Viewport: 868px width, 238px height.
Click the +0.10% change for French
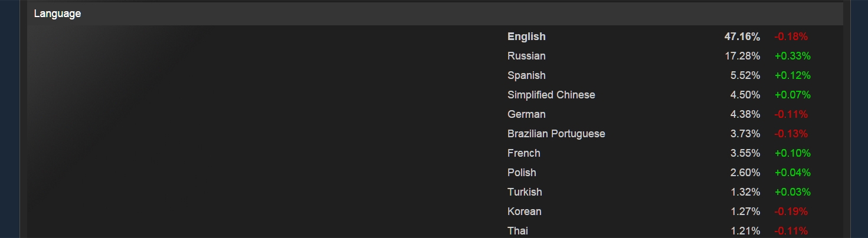(792, 153)
